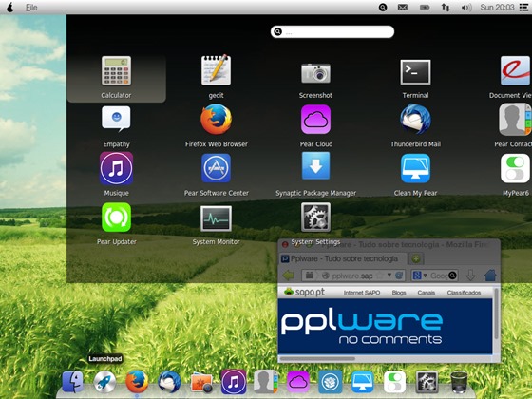532x399 pixels.
Task: Open Clean My Pear in app grid
Action: click(x=415, y=168)
